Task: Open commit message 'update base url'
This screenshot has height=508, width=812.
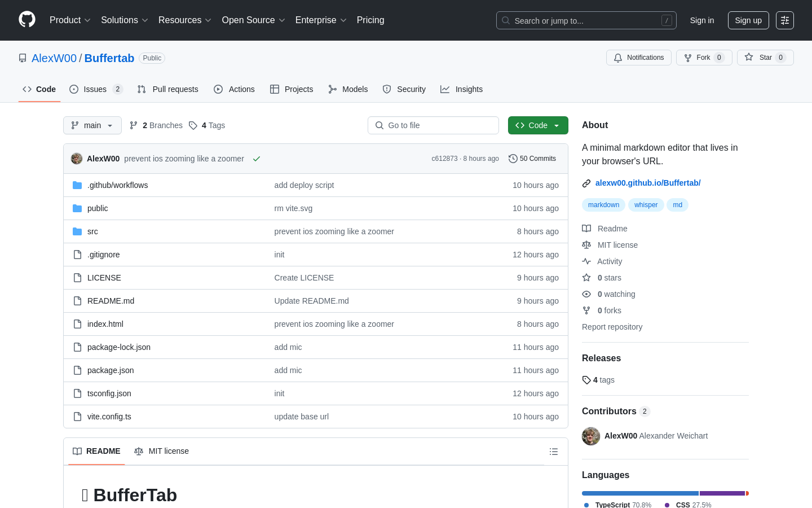Action: (302, 417)
